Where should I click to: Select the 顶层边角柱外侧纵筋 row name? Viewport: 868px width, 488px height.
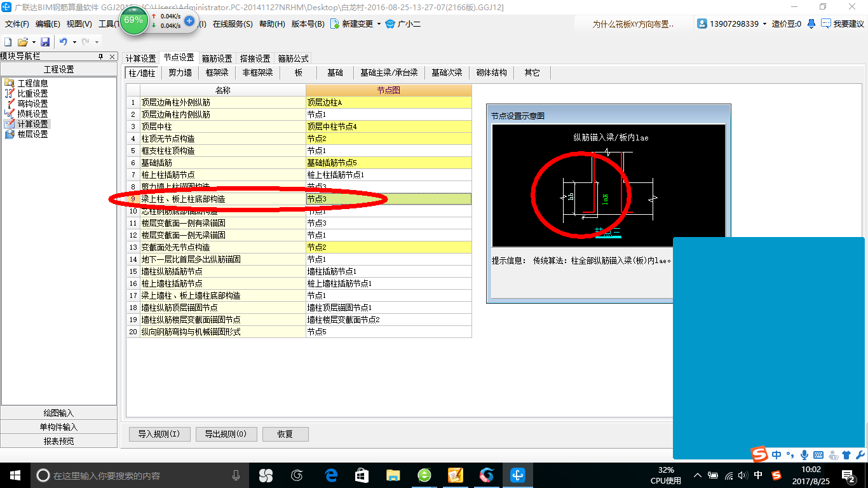coord(223,102)
